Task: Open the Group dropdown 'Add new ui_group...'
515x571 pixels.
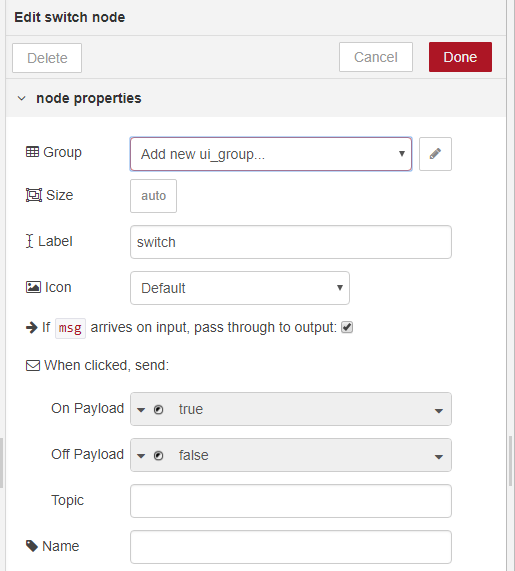Action: coord(271,154)
